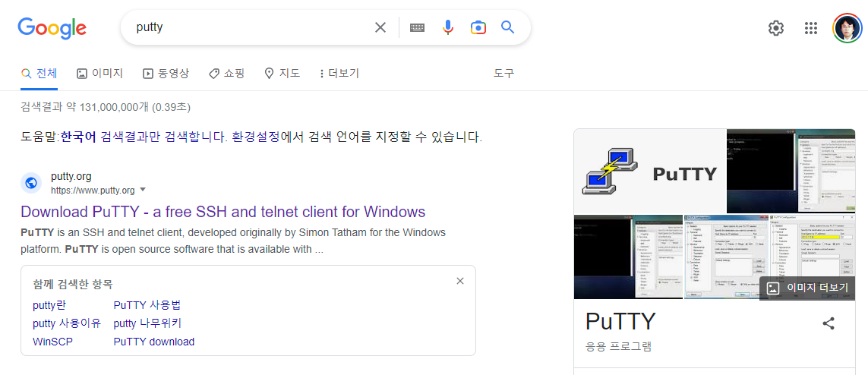Click related search PuTTY 사용법
The height and width of the screenshot is (375, 868).
147,305
